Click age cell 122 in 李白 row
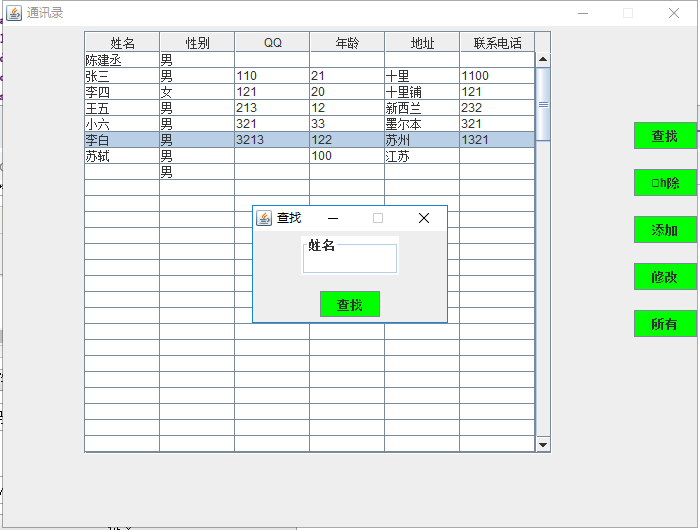The image size is (700, 530). pyautogui.click(x=347, y=140)
